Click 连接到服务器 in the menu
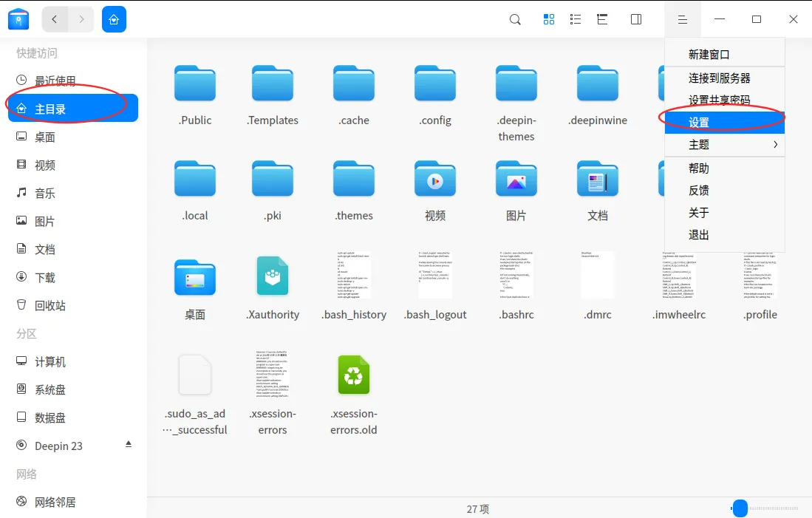The width and height of the screenshot is (812, 518). [719, 78]
